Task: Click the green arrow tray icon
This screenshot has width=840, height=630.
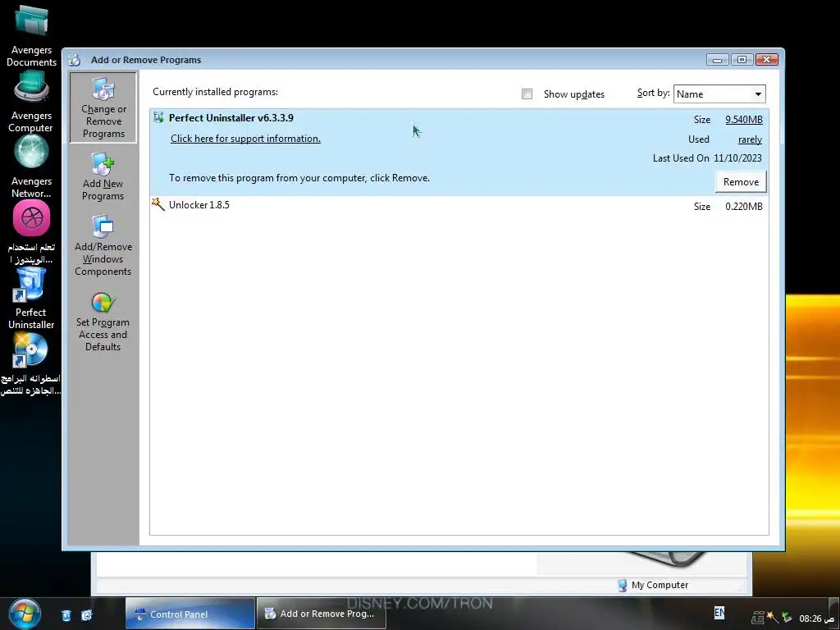Action: (x=787, y=617)
